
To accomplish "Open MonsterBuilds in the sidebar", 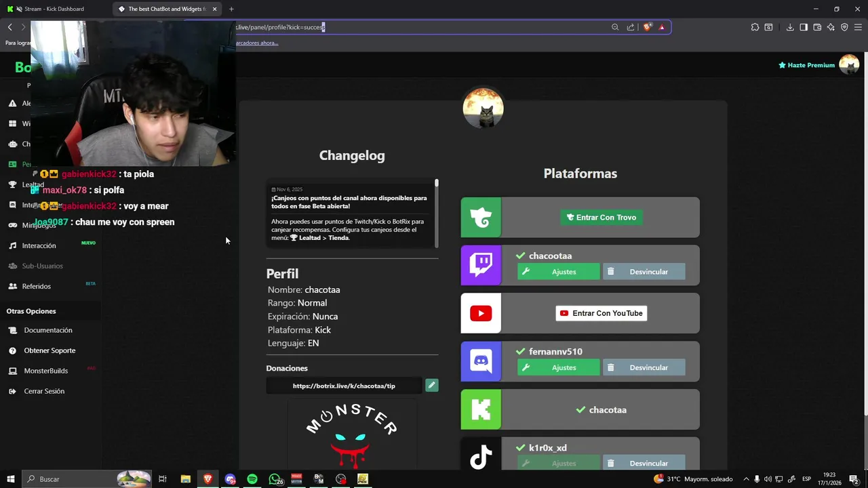I will click(45, 371).
